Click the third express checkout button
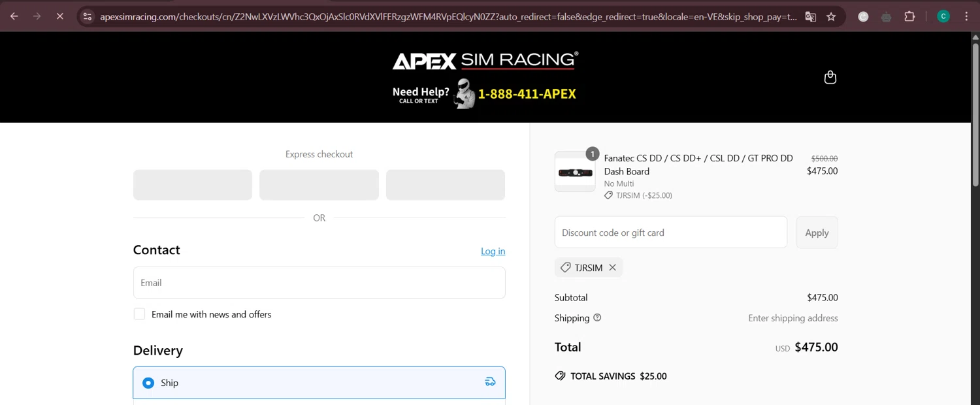 (x=446, y=185)
